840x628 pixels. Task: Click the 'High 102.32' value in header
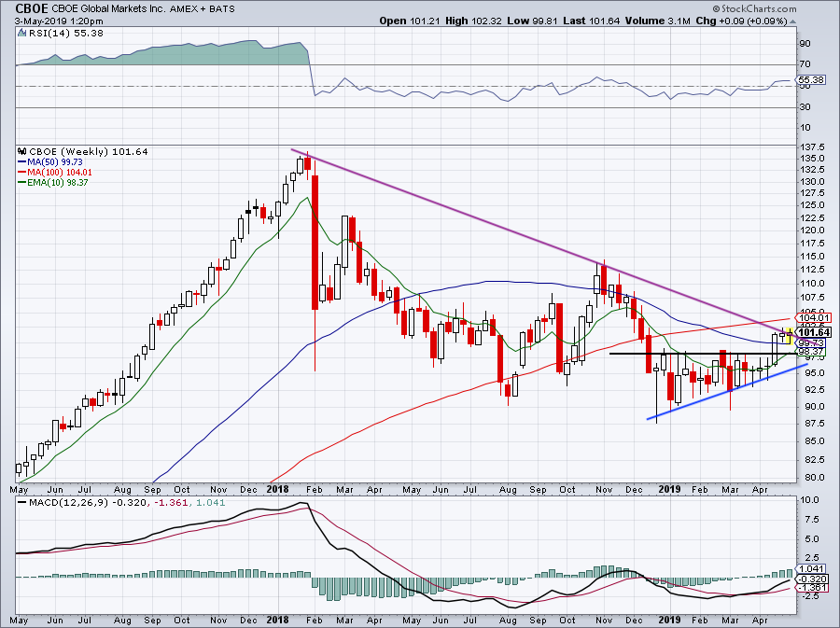point(473,21)
